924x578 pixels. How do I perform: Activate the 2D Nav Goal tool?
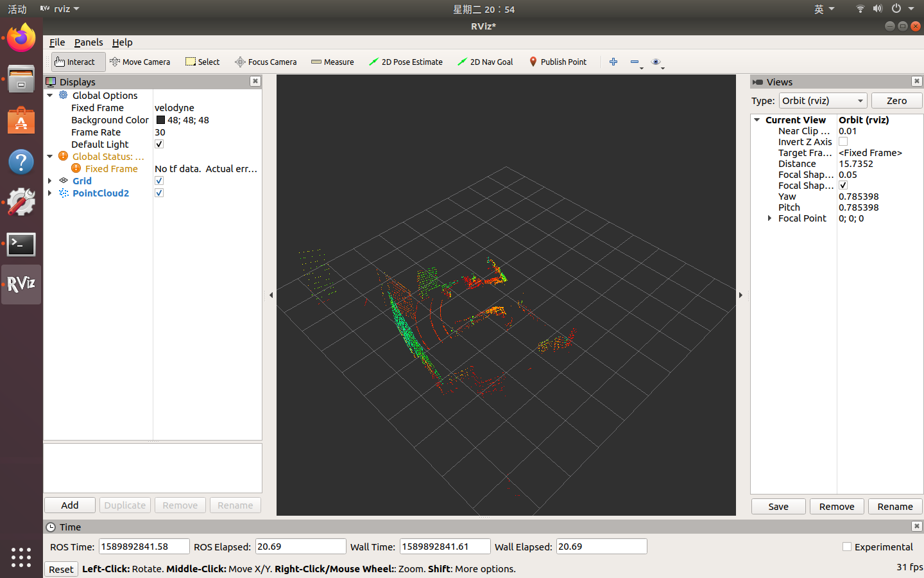485,62
